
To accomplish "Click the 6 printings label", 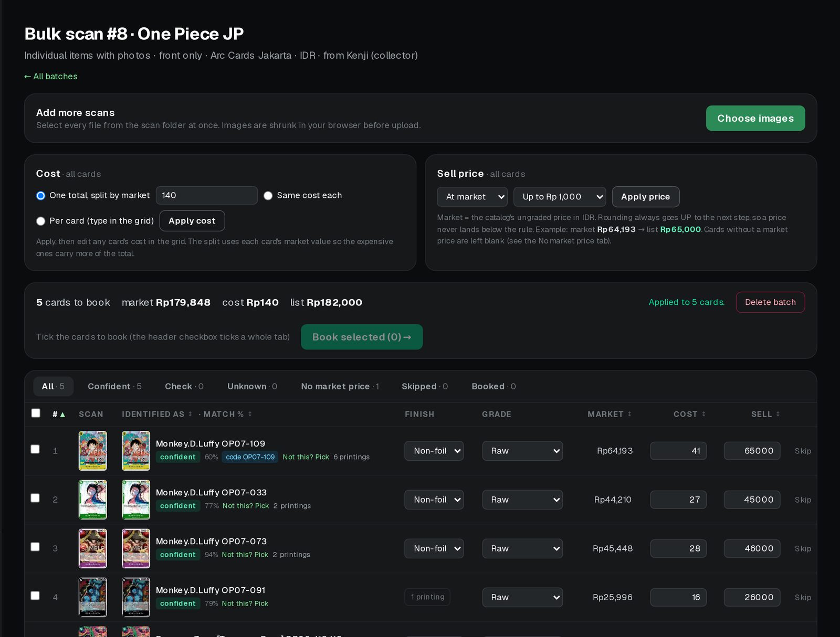I will tap(352, 457).
